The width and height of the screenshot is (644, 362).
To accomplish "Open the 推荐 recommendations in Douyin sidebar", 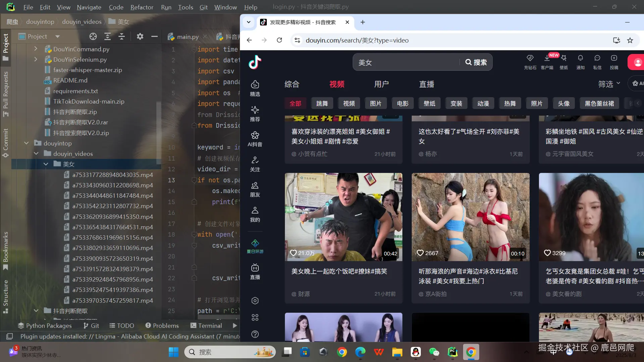I will click(x=255, y=114).
